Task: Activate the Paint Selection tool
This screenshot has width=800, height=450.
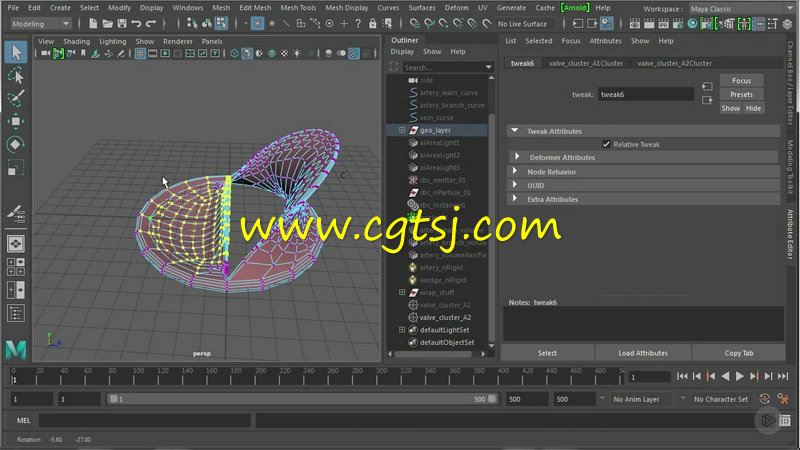Action: click(16, 98)
